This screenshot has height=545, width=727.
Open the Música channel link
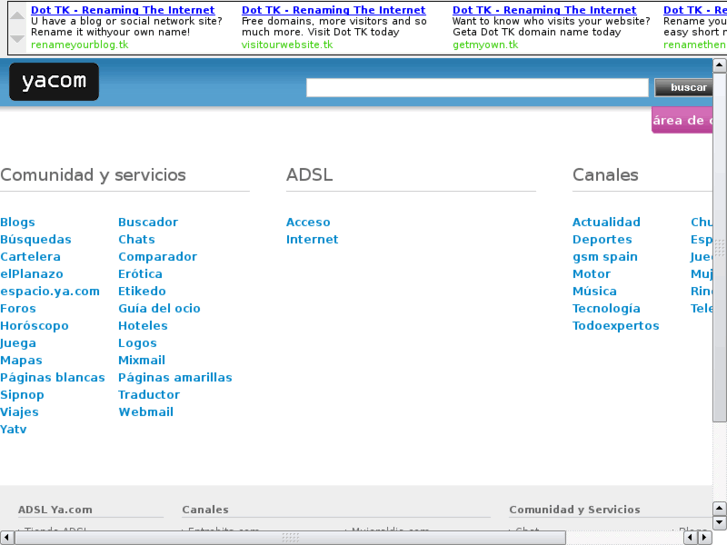coord(594,291)
